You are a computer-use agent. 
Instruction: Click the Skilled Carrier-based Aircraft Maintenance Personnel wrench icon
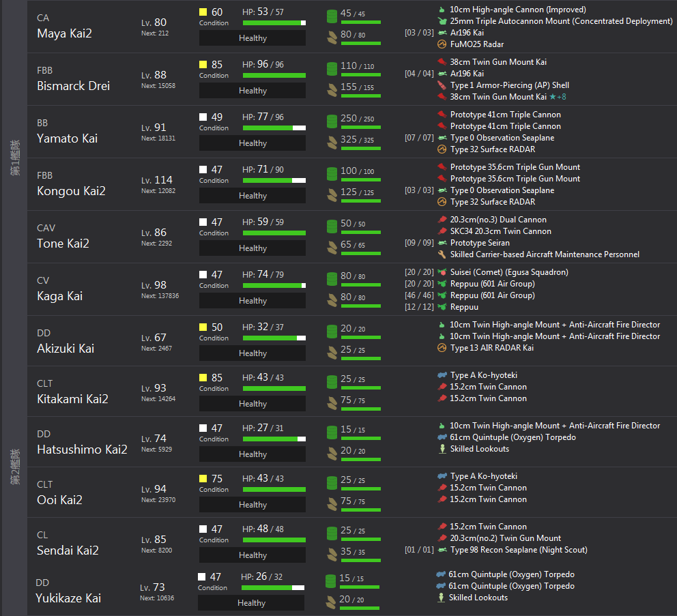tap(442, 254)
